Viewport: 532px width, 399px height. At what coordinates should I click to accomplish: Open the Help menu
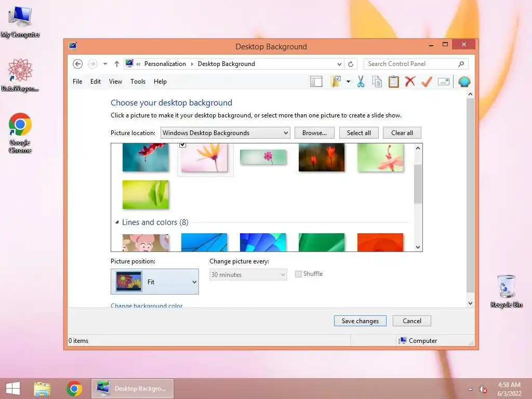(160, 82)
